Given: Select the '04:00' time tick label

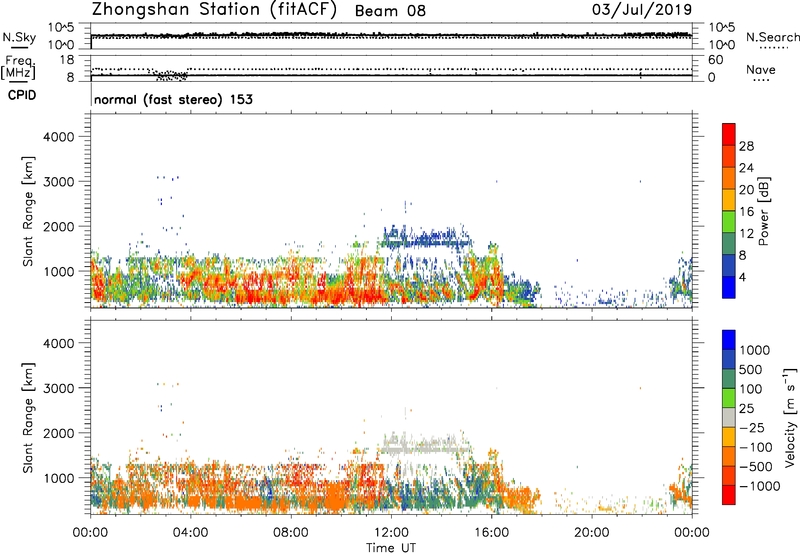Looking at the screenshot, I should click(190, 533).
